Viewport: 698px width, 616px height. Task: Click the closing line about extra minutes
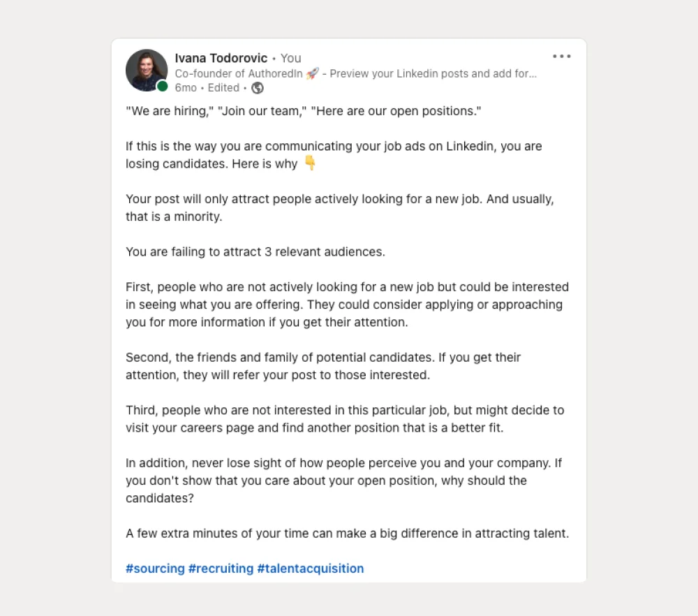tap(347, 533)
